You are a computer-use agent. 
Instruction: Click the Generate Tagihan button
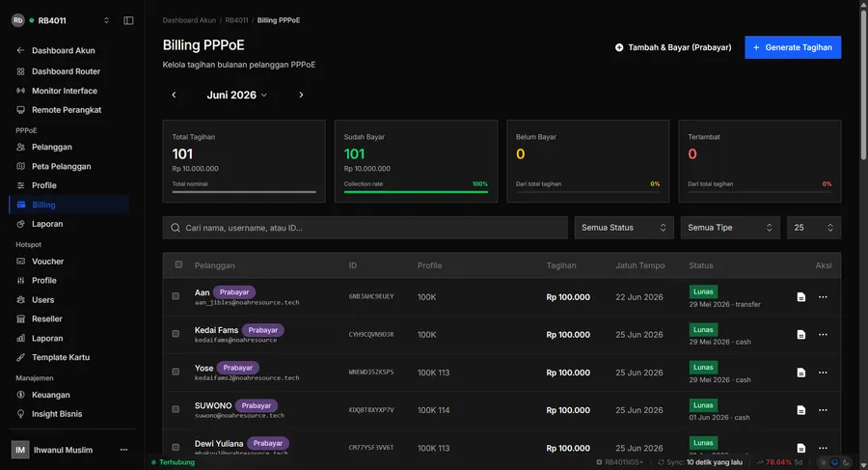pyautogui.click(x=793, y=47)
